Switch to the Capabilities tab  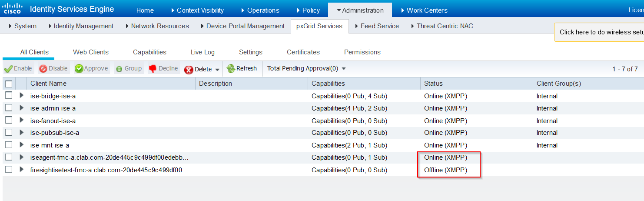149,52
